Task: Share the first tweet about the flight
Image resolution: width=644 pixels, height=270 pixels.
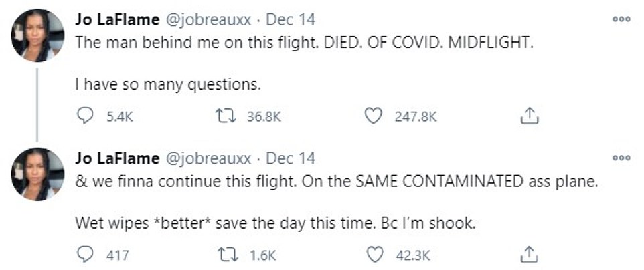Action: coord(529,116)
